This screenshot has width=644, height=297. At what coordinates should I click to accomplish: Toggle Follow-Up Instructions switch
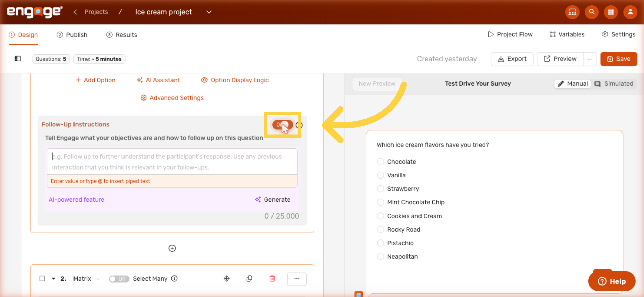coord(283,125)
